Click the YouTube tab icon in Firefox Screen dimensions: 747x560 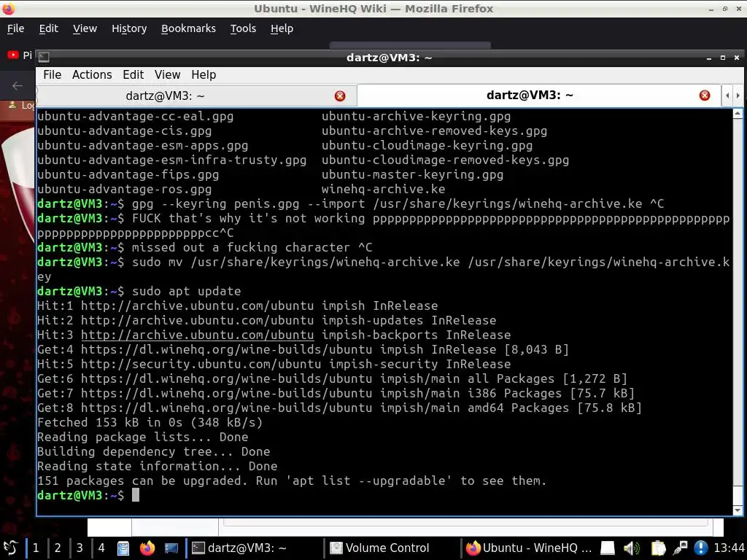coord(13,55)
